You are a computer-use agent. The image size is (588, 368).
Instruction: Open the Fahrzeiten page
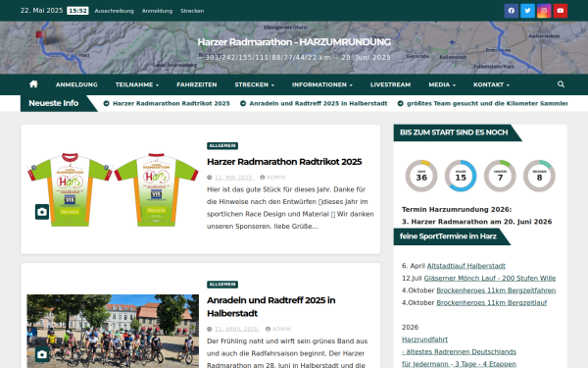click(x=197, y=84)
